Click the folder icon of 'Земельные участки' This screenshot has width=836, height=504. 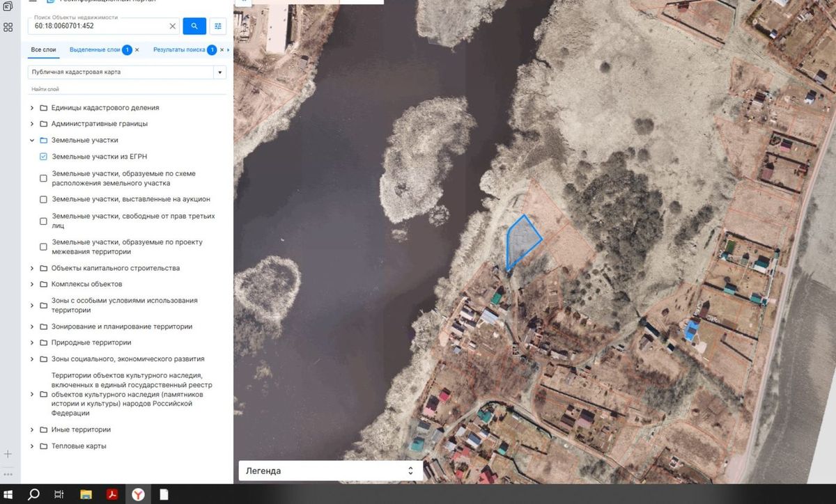43,140
